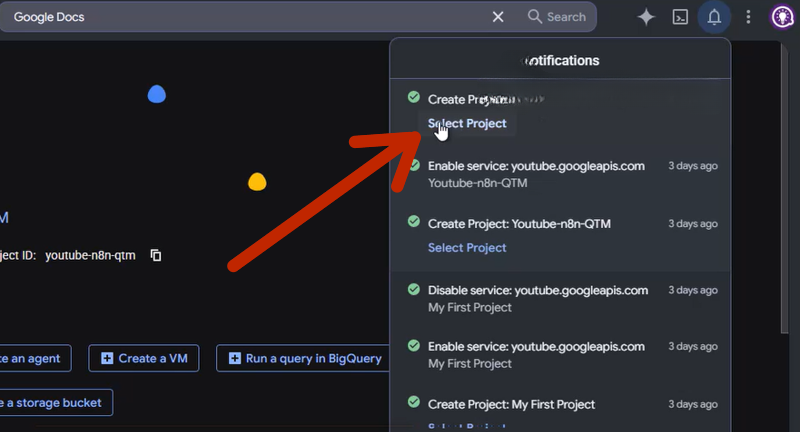Click the project ID text youtube-n8n-qtm
Viewport: 800px width, 432px height.
click(90, 255)
